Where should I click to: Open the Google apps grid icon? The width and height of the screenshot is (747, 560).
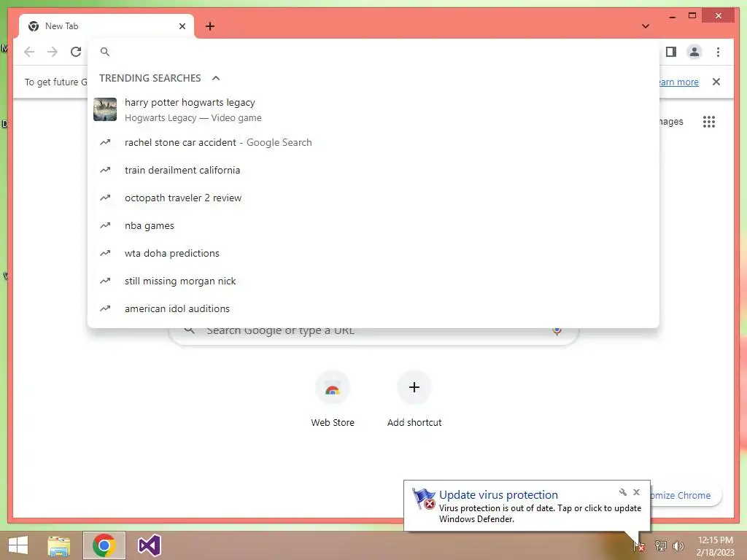click(x=709, y=122)
